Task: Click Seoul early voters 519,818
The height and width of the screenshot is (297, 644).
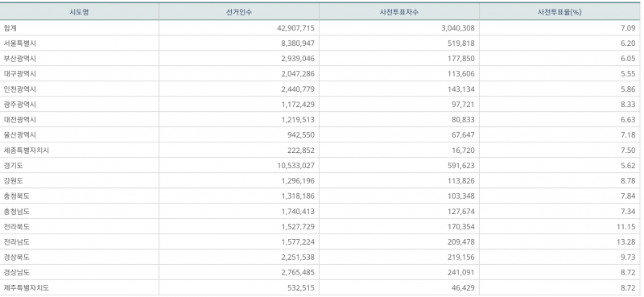Action: click(461, 43)
